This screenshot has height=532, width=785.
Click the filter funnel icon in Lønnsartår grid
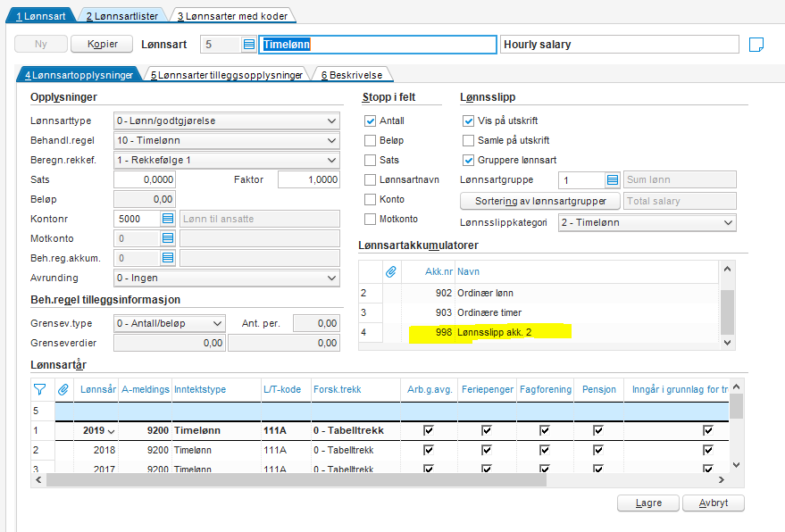(x=39, y=389)
